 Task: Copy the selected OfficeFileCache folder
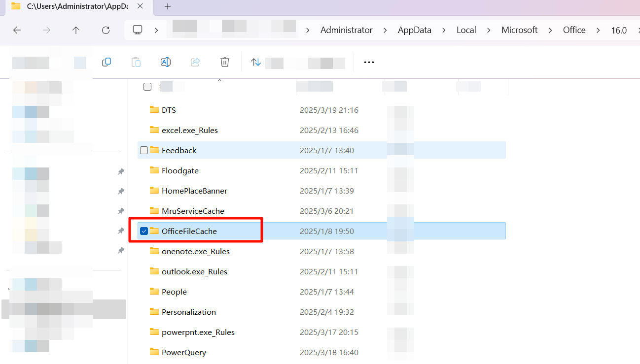[x=107, y=62]
